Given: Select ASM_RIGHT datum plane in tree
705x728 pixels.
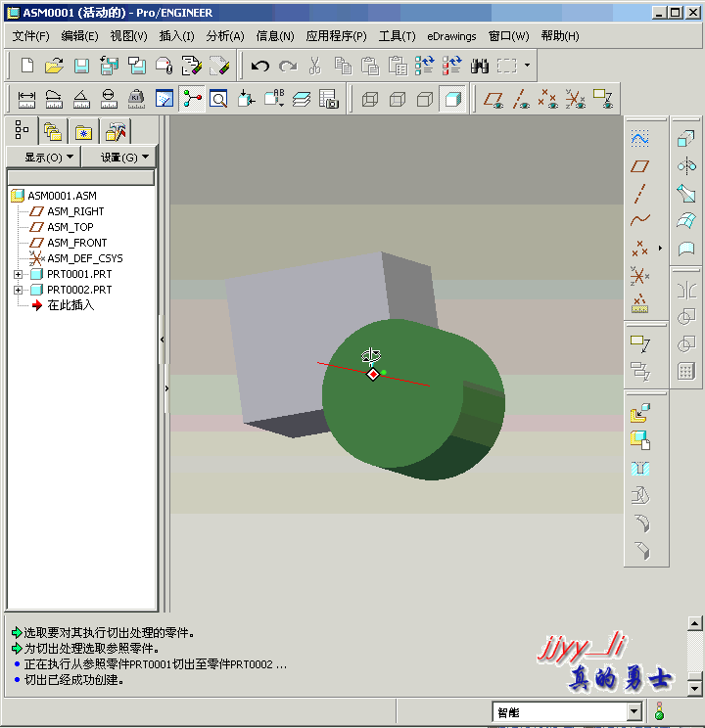Looking at the screenshot, I should coord(75,211).
